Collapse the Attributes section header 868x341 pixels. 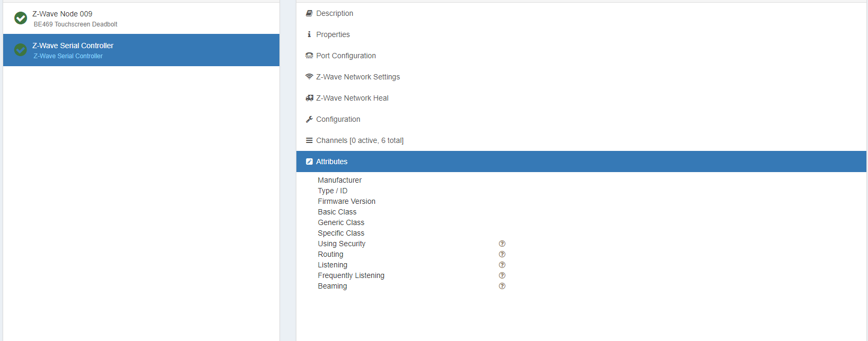pyautogui.click(x=581, y=161)
